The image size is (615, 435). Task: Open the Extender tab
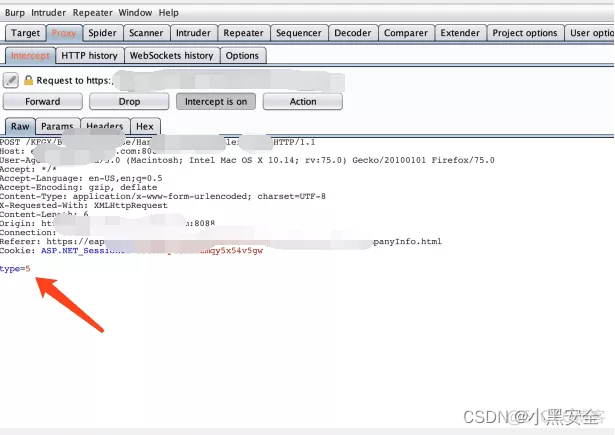click(460, 33)
